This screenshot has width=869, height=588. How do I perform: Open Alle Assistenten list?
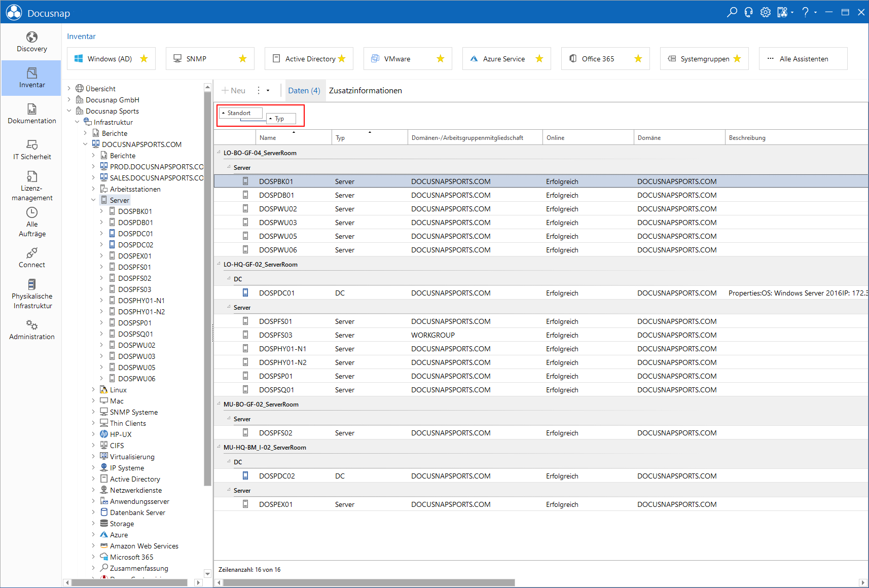click(x=803, y=59)
